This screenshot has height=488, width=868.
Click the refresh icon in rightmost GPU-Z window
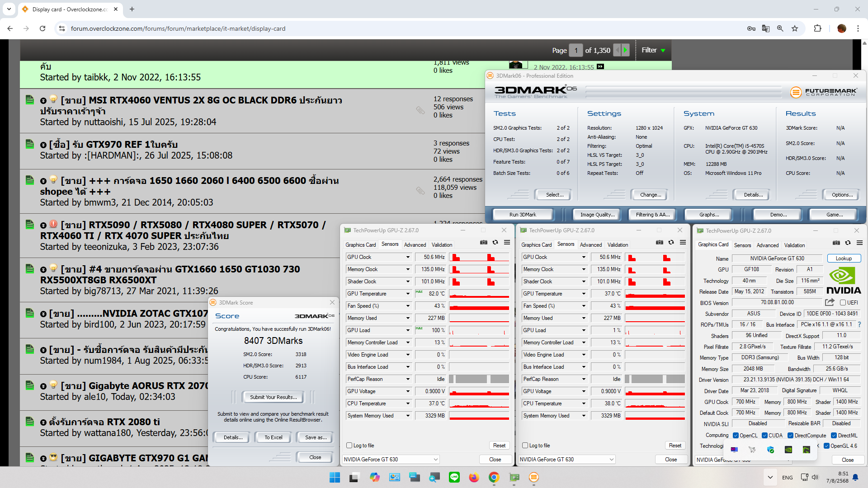[848, 243]
